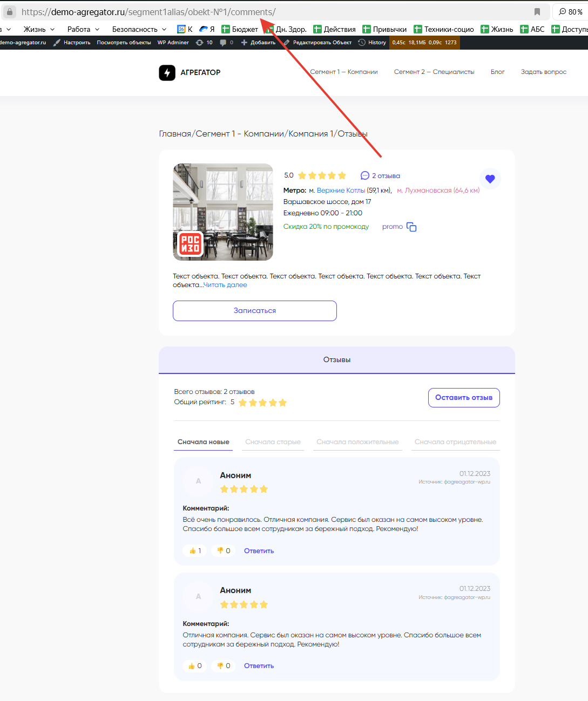The width and height of the screenshot is (588, 701).
Task: Click the company photo thumbnail
Action: coord(222,212)
